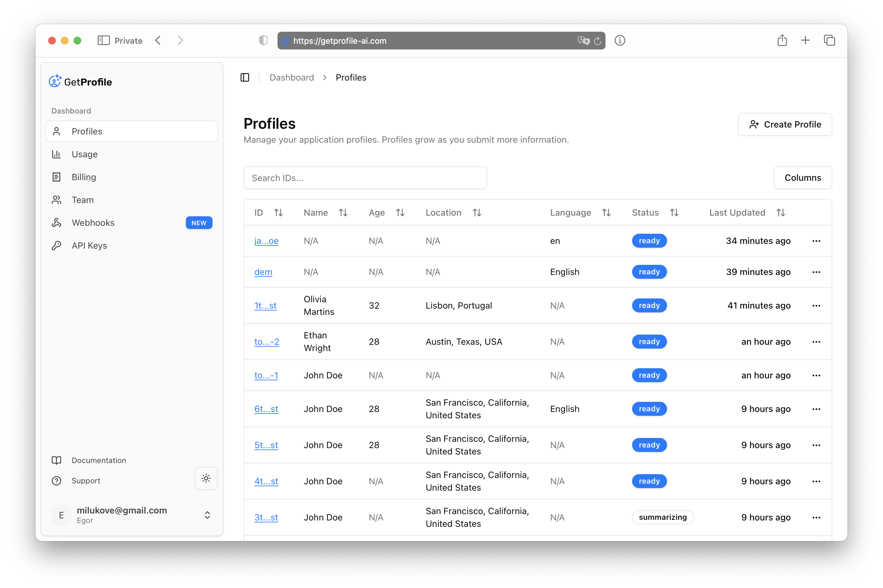Viewport: 883px width, 588px height.
Task: Toggle the browser sidebar next to Private
Action: pyautogui.click(x=103, y=41)
